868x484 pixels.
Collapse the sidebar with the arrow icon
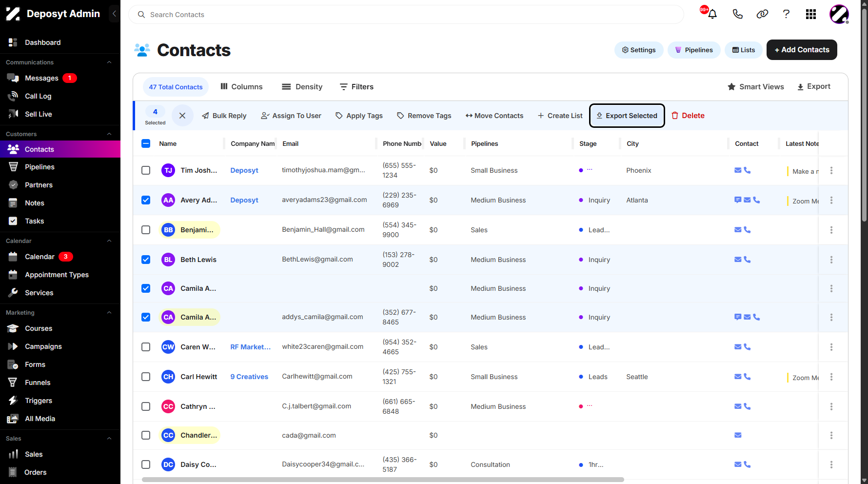click(x=114, y=14)
